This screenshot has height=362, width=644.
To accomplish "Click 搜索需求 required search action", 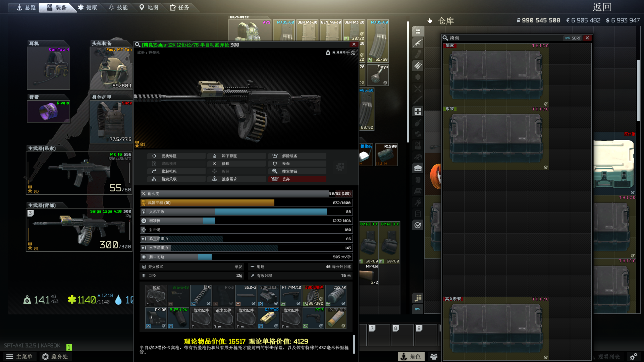I will pyautogui.click(x=237, y=179).
